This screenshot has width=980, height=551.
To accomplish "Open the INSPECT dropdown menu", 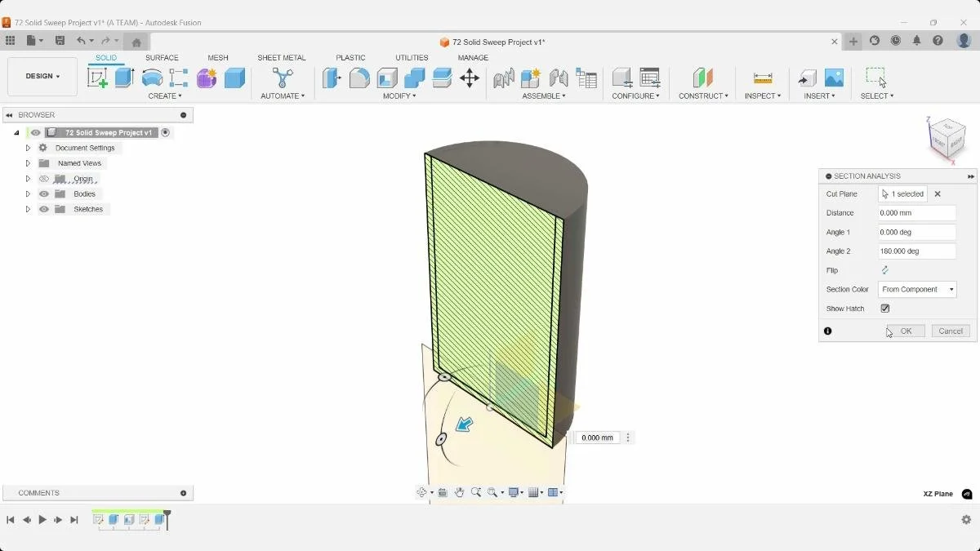I will point(763,96).
